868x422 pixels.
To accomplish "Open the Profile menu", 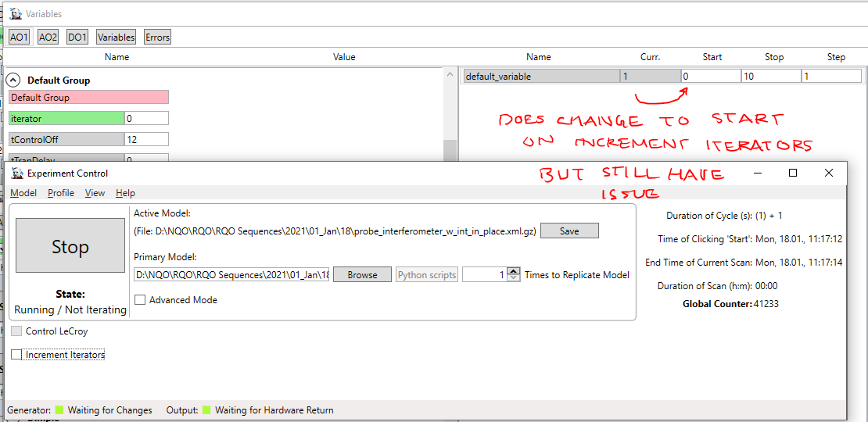I will tap(61, 193).
